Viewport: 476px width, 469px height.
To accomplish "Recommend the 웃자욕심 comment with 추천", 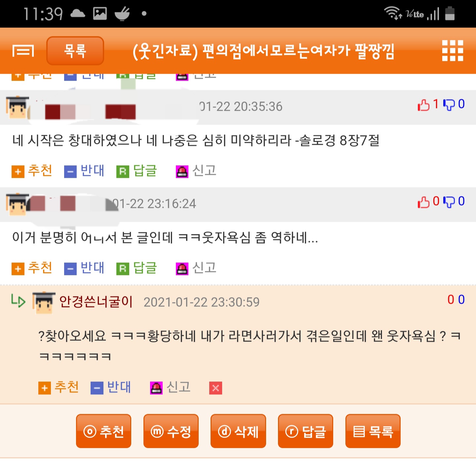I will (x=32, y=268).
